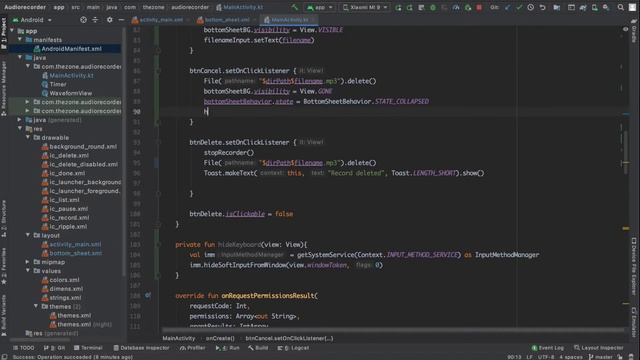Select AndroidManifest.xml in project tree

click(x=71, y=49)
